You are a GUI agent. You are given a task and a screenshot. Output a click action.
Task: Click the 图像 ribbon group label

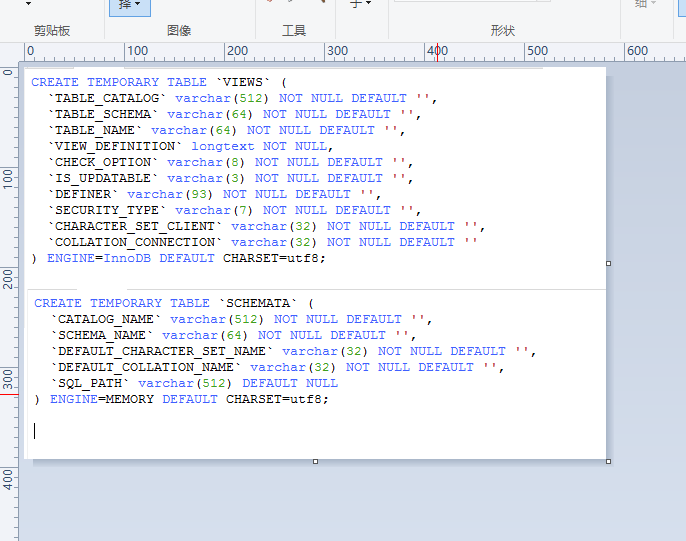[179, 31]
